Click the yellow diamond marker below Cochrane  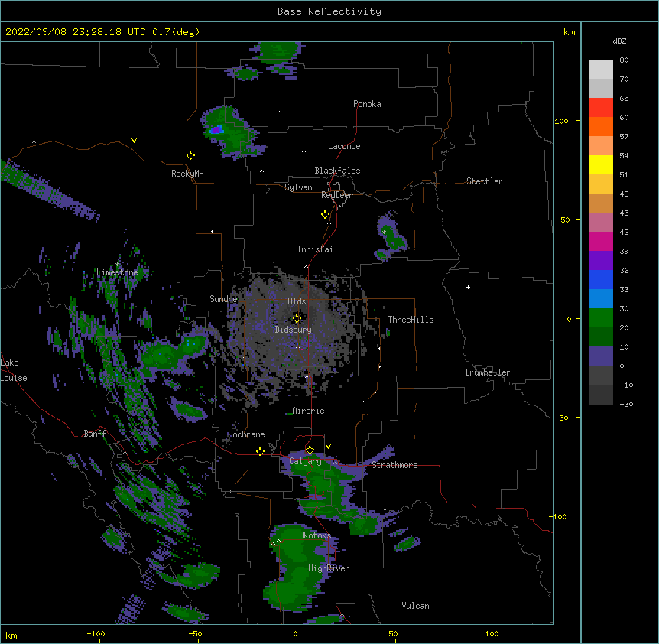click(x=260, y=451)
